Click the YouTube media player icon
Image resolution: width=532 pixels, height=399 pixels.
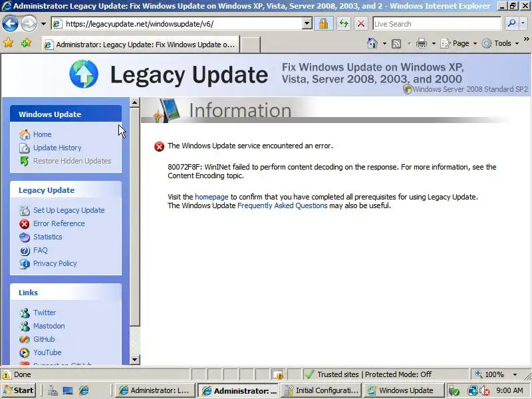point(25,353)
